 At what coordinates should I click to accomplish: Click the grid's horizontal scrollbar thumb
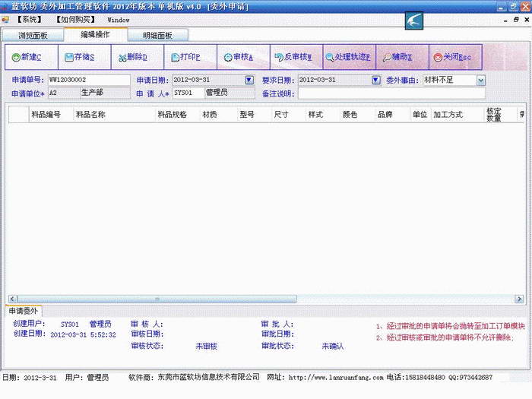click(157, 299)
